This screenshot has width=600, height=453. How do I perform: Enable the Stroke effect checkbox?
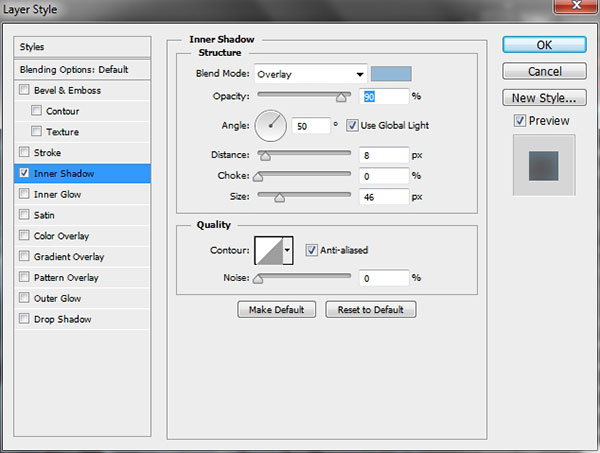tap(24, 152)
